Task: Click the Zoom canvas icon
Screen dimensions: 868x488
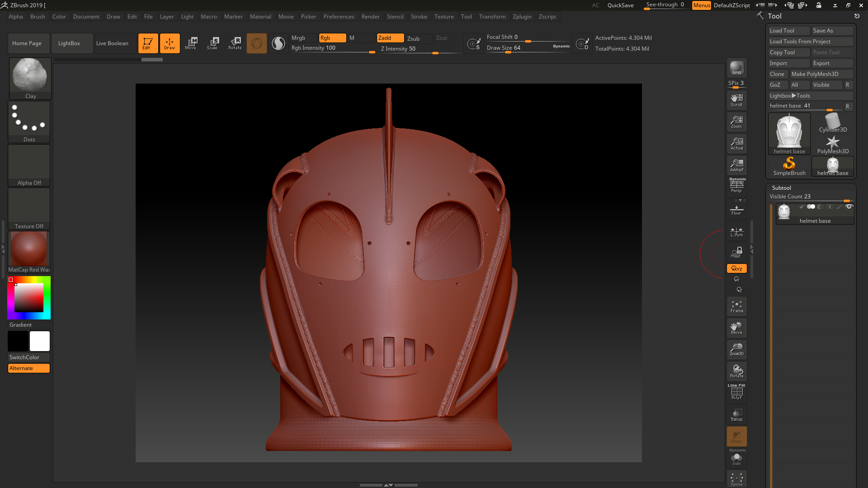Action: click(736, 122)
